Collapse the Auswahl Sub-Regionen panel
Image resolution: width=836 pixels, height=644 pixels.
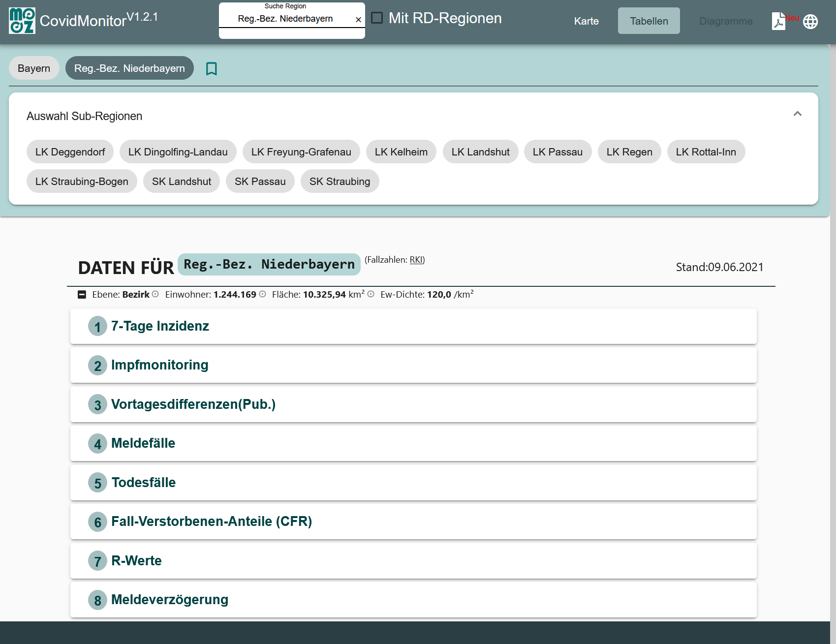(x=798, y=114)
